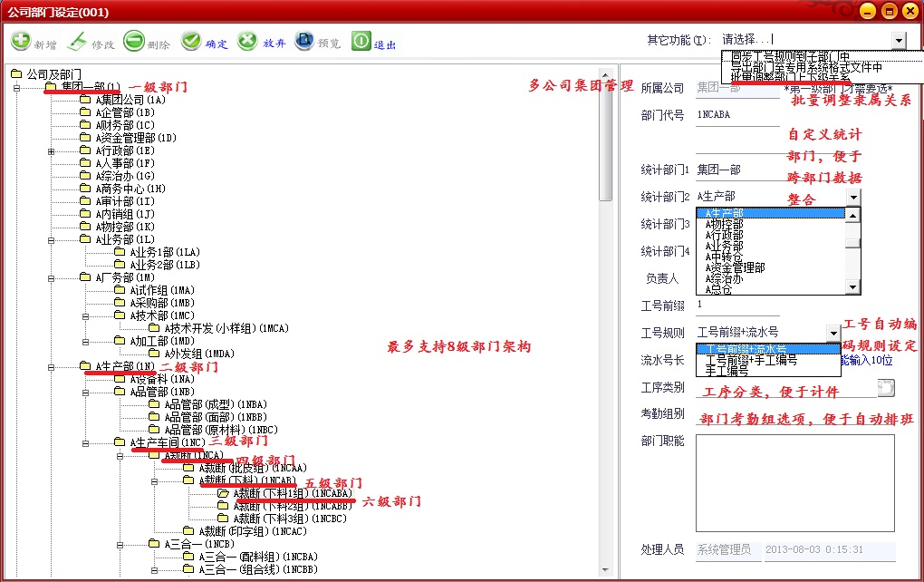
Task: Click the 新增 (add) toolbar icon
Action: coord(21,41)
